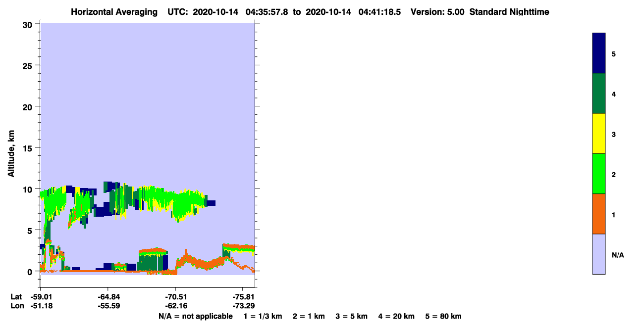Click the latitude value -59.01

click(41, 297)
